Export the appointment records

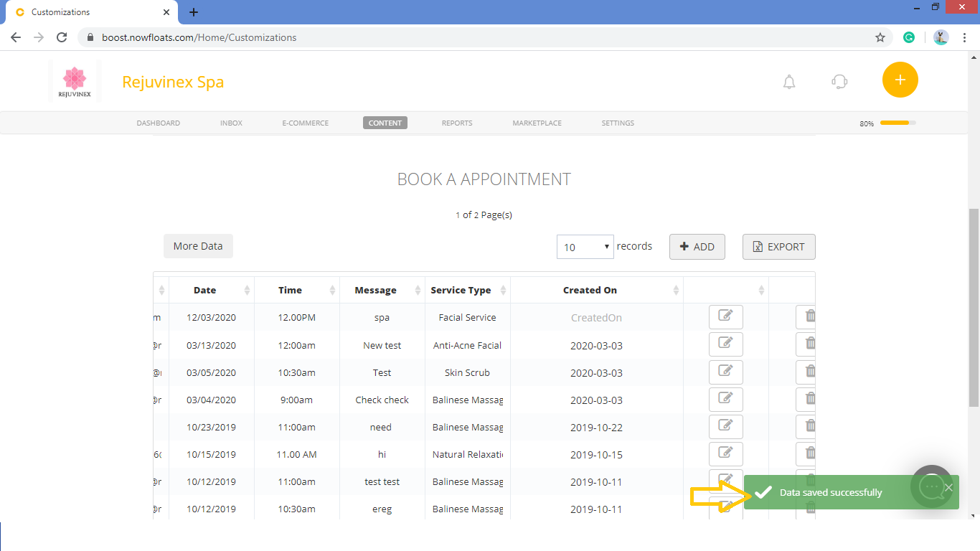coord(779,246)
